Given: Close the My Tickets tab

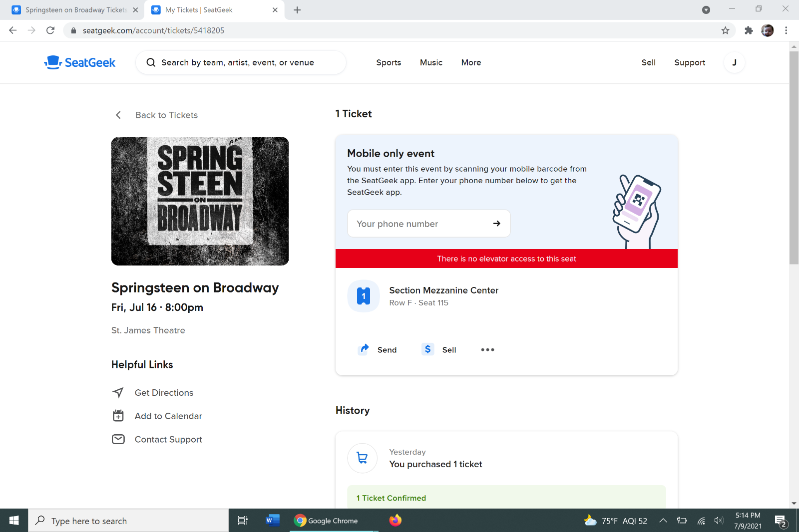Looking at the screenshot, I should [275, 10].
